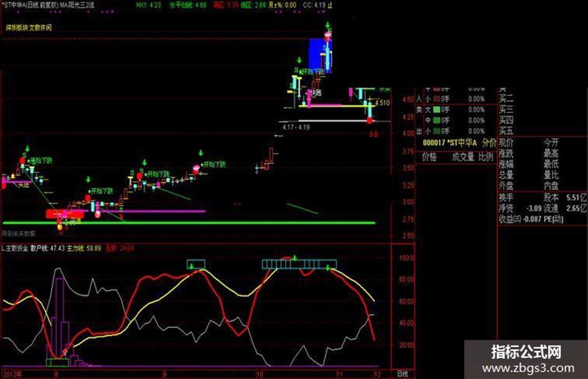
Task: Select the 2012年 label on the time axis
Action: [x=12, y=374]
